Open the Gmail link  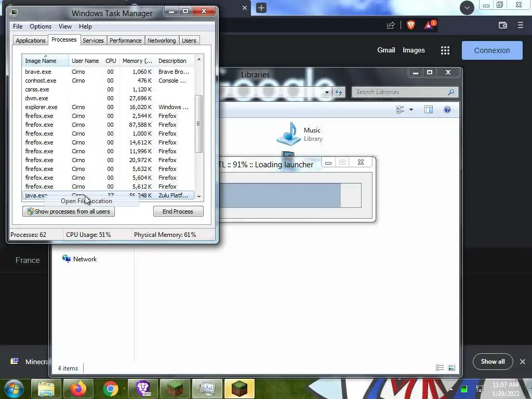pyautogui.click(x=386, y=50)
